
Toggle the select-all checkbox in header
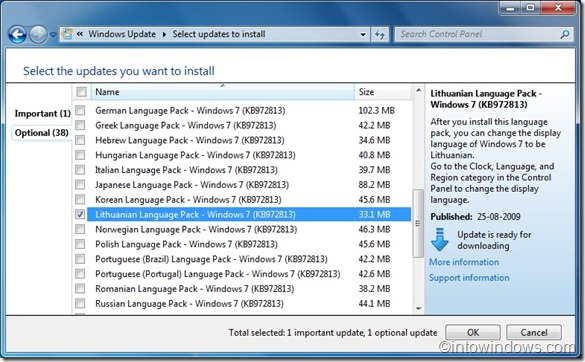(81, 92)
